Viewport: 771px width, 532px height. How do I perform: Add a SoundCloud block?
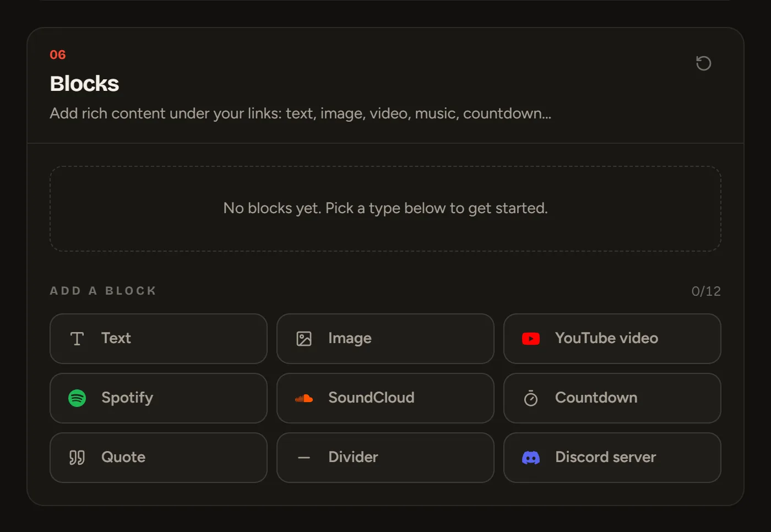click(385, 398)
